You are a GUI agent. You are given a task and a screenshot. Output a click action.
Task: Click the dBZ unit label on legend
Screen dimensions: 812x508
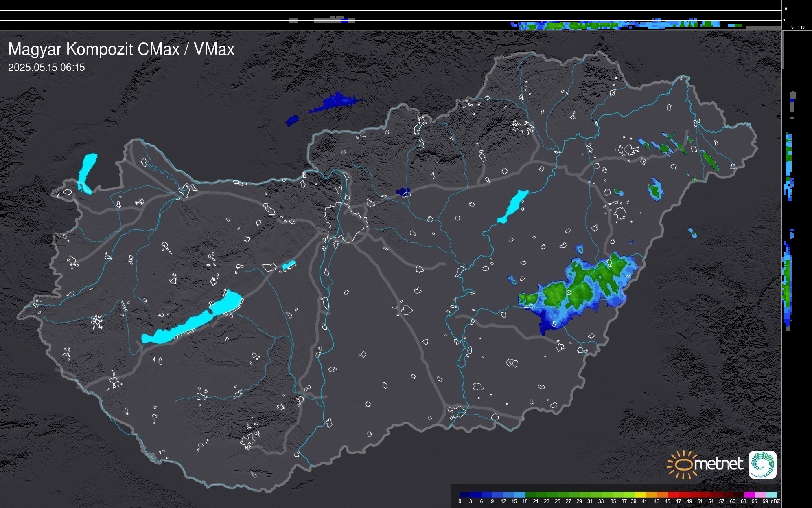pyautogui.click(x=775, y=501)
